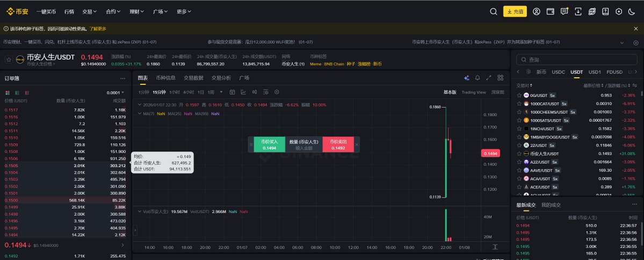644x260 pixels.
Task: Close the announcements ticker bar
Action: [636, 42]
